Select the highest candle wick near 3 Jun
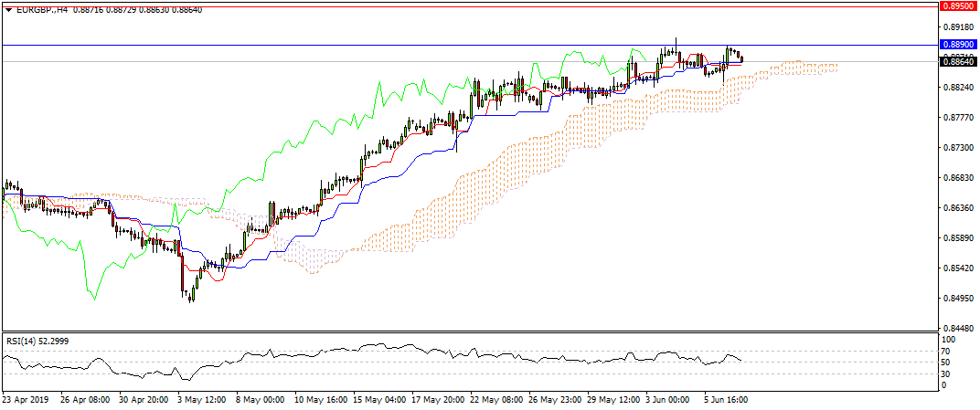This screenshot has width=980, height=410. 676,42
